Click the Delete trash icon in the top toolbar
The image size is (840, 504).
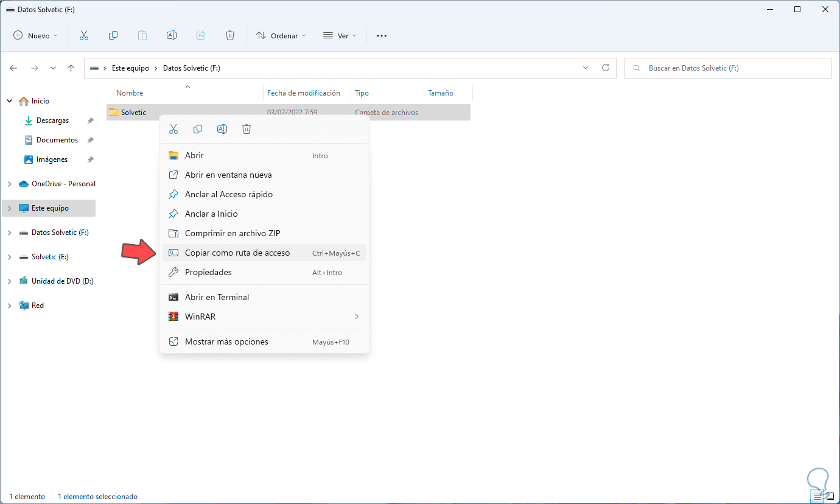tap(230, 36)
